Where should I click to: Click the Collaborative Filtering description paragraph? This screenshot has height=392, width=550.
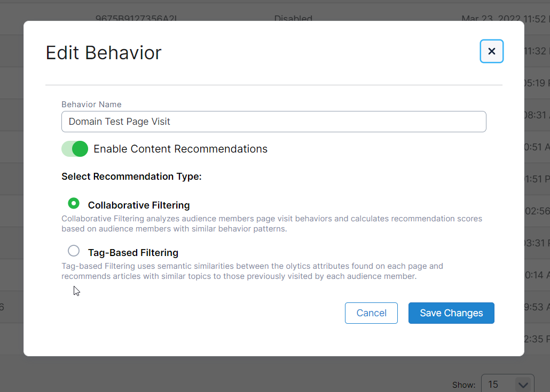271,224
